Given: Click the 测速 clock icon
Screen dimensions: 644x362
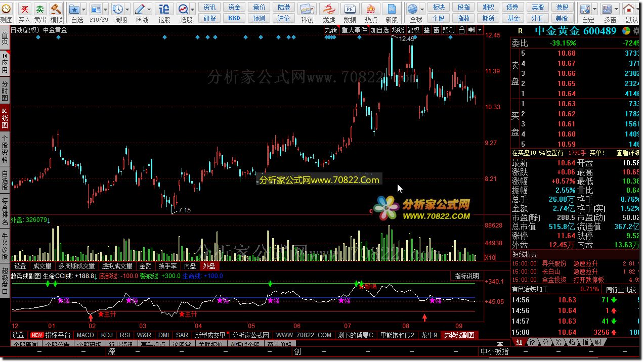Looking at the screenshot, I should tap(6, 9).
